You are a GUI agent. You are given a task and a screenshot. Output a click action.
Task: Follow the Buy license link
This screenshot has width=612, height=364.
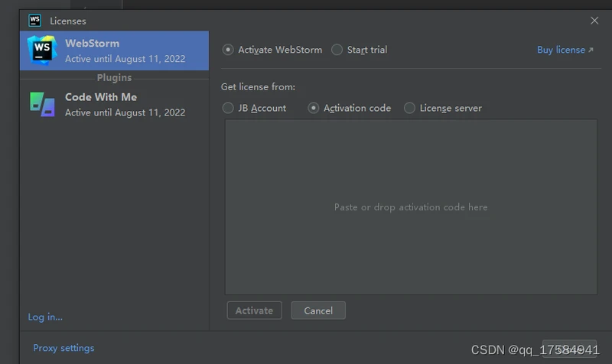tap(560, 50)
